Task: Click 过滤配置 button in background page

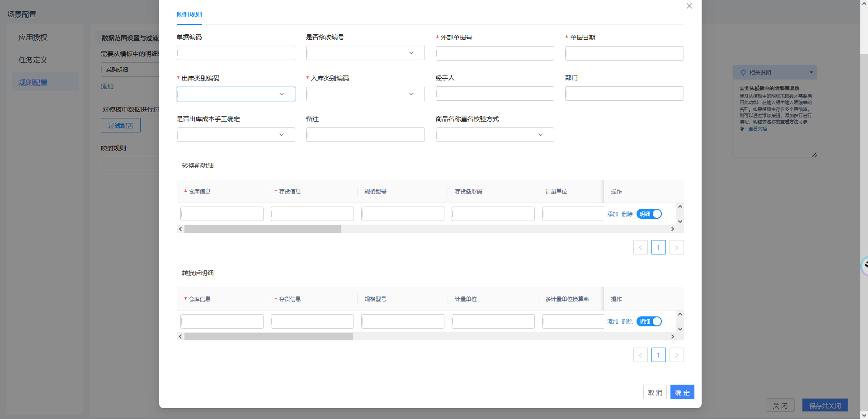Action: [x=121, y=126]
